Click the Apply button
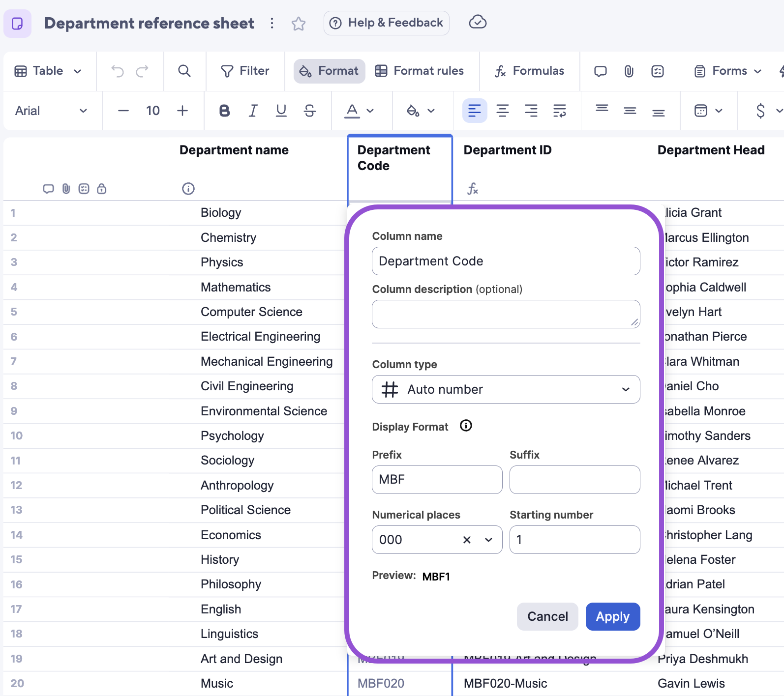 click(x=612, y=616)
